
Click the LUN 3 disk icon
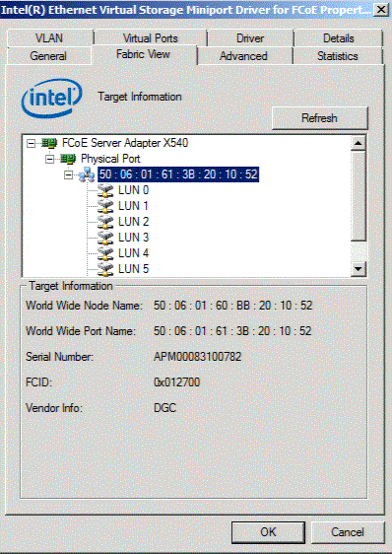tap(105, 238)
